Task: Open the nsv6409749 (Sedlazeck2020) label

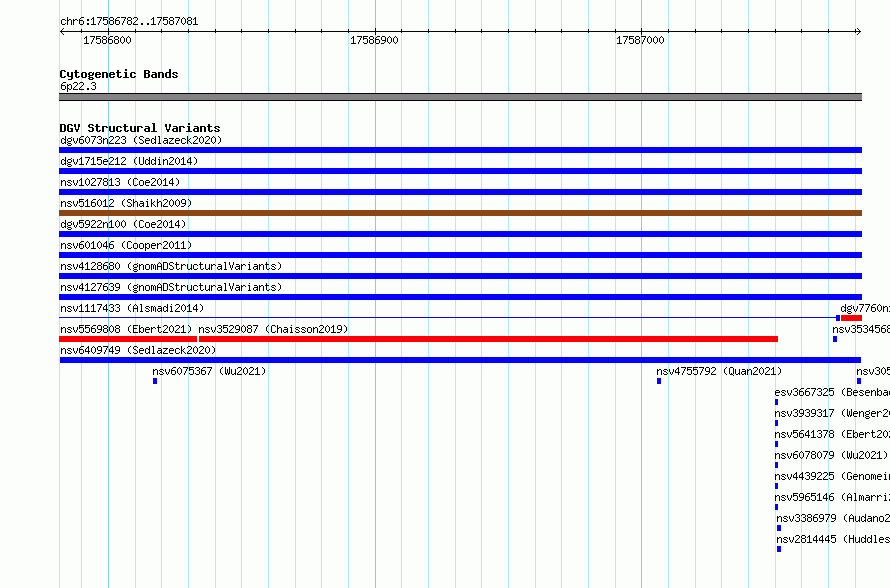Action: pos(138,350)
